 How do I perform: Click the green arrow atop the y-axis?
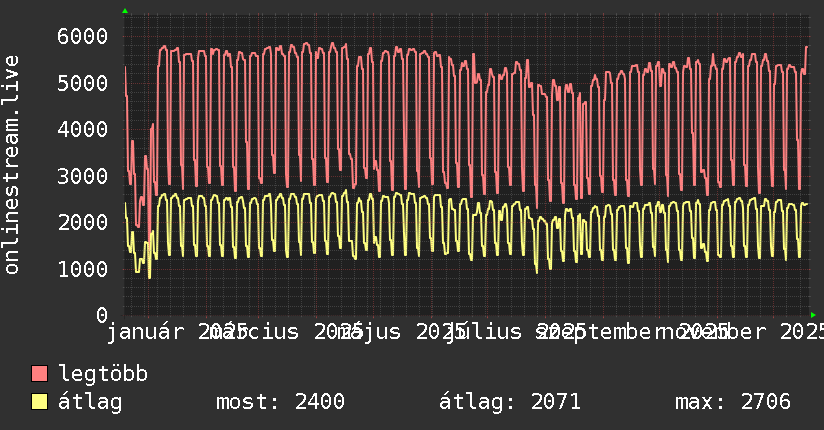125,11
